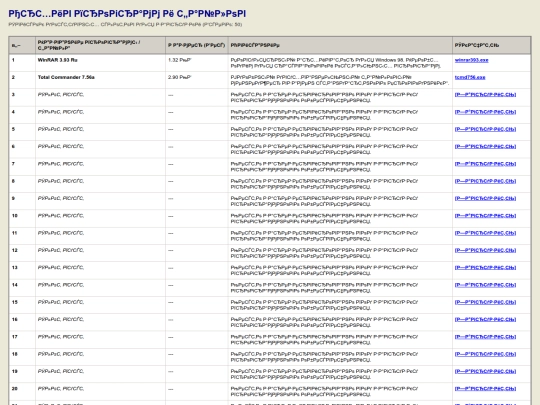Image resolution: width=540 pixels, height=405 pixels.
Task: Click the number column header cell
Action: (22, 45)
